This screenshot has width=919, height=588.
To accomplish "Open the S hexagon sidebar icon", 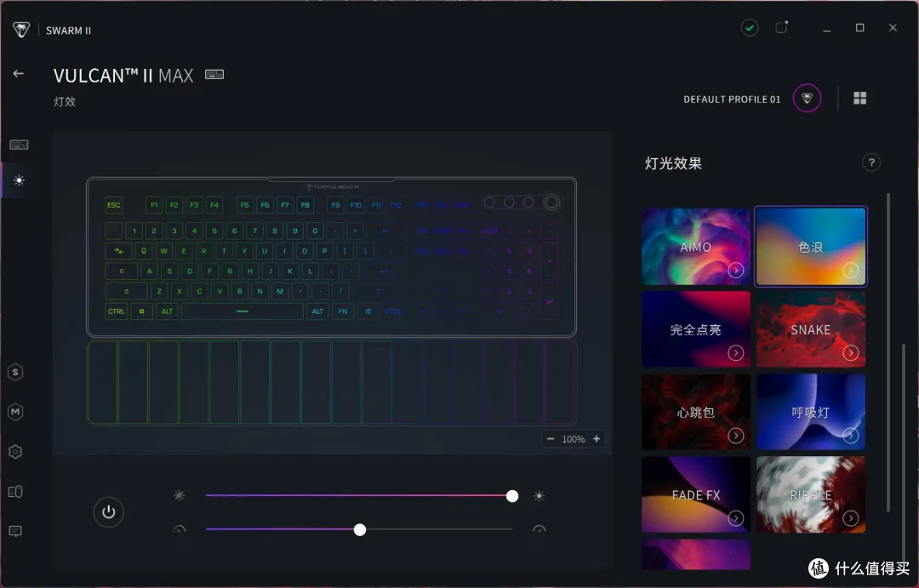I will [x=15, y=372].
